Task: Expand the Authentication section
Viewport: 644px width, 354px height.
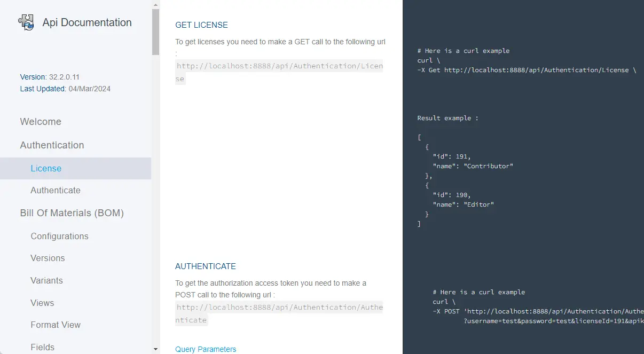Action: (x=52, y=145)
